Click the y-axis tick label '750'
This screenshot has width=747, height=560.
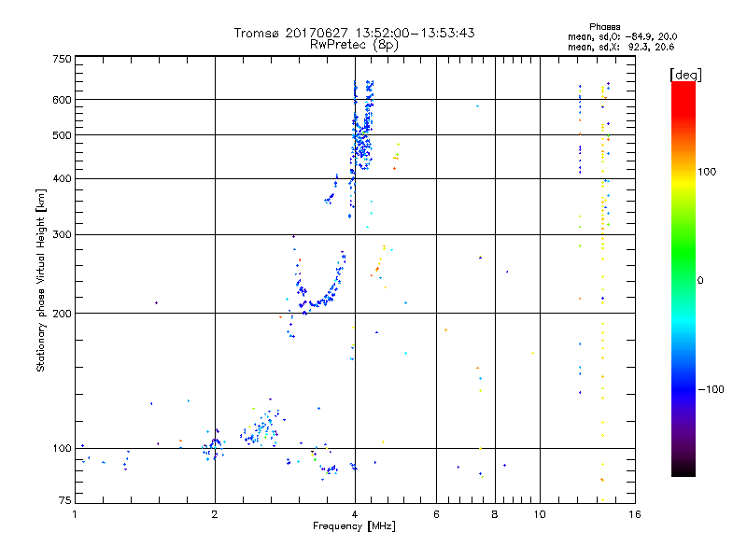point(62,59)
